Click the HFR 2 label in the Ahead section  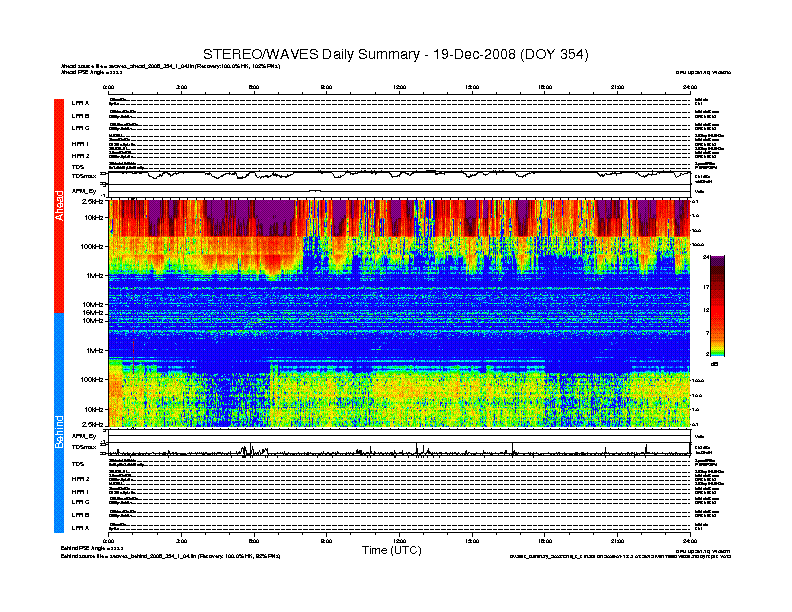(80, 156)
